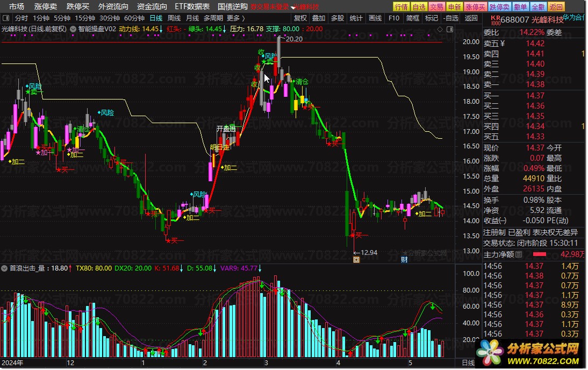This screenshot has height=370, width=588.
Task: Toggle 叠加 overlay mode
Action: point(318,18)
